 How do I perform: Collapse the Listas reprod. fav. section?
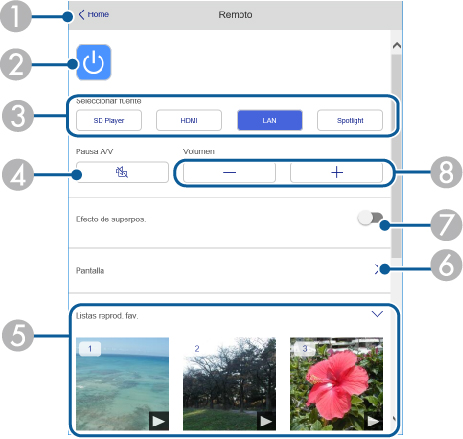coord(377,314)
